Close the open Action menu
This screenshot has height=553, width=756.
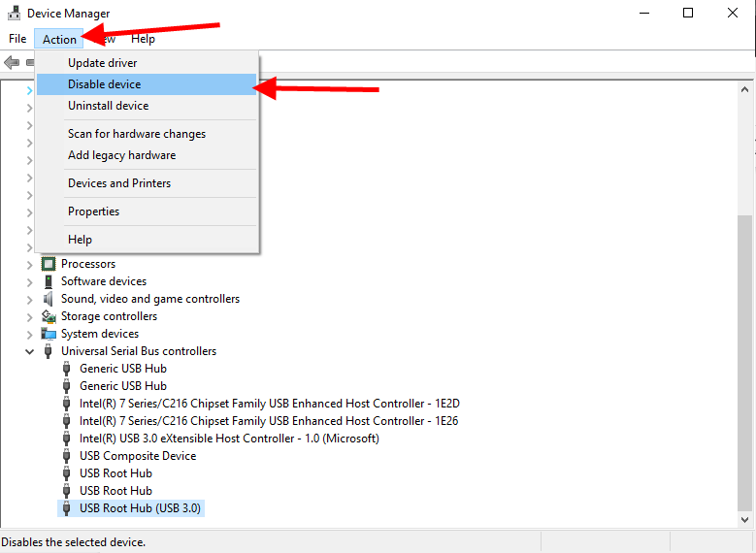point(59,39)
